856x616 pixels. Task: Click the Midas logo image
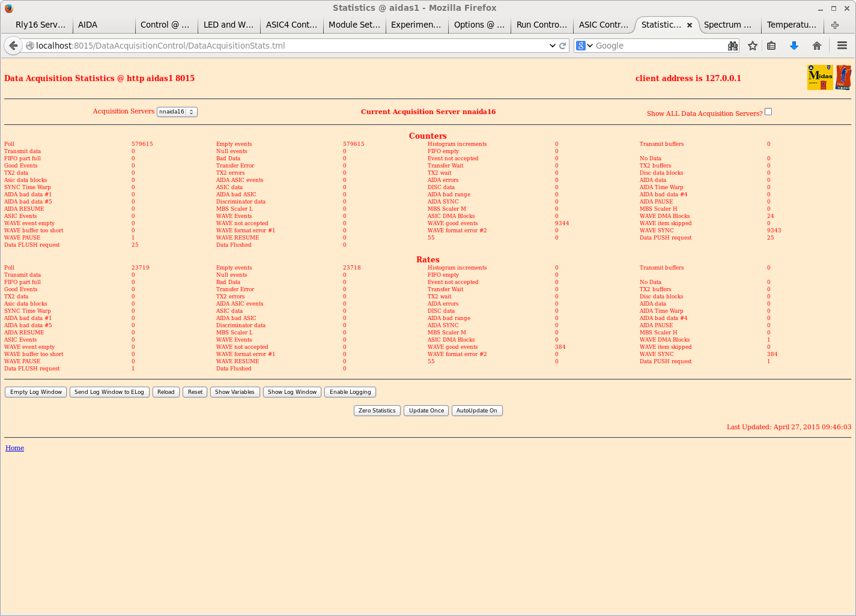point(820,77)
